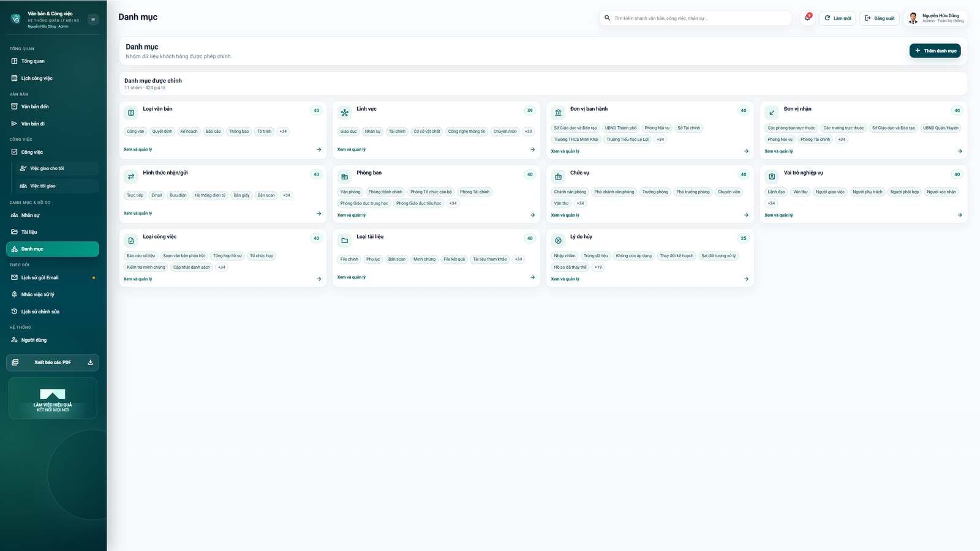Click the Lĩnh vực card icon
The width and height of the screenshot is (980, 551).
(x=345, y=113)
